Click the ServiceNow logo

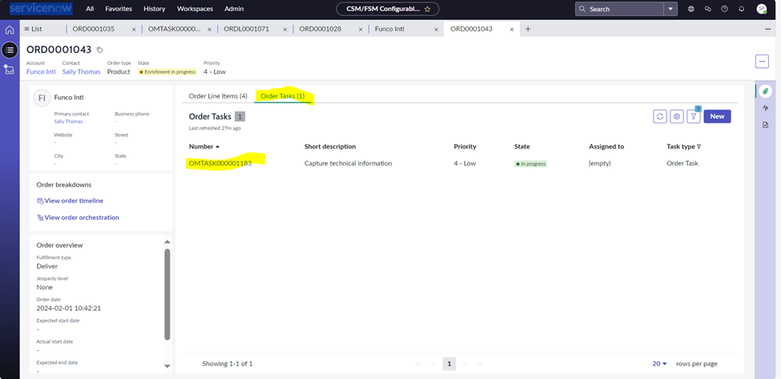coord(41,8)
